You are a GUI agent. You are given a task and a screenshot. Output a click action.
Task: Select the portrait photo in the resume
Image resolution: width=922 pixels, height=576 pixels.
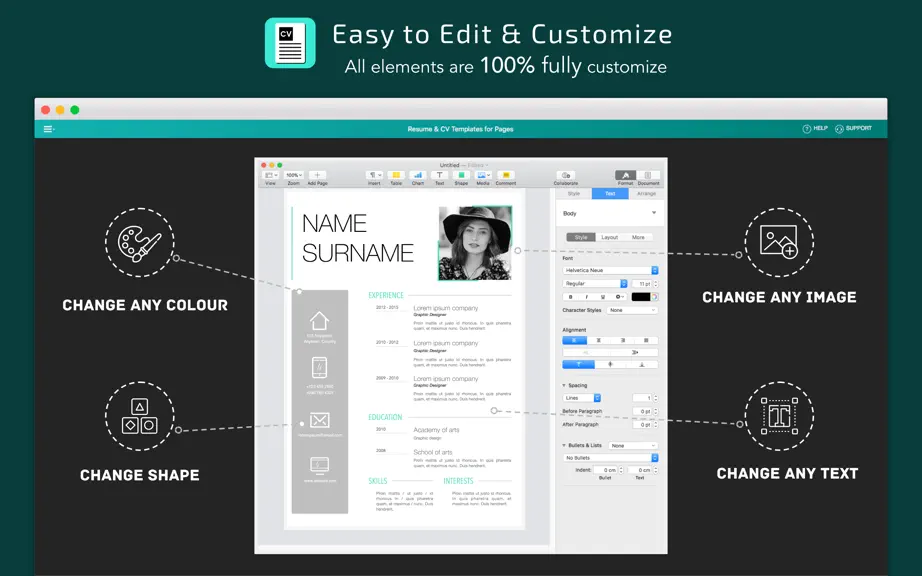(475, 243)
